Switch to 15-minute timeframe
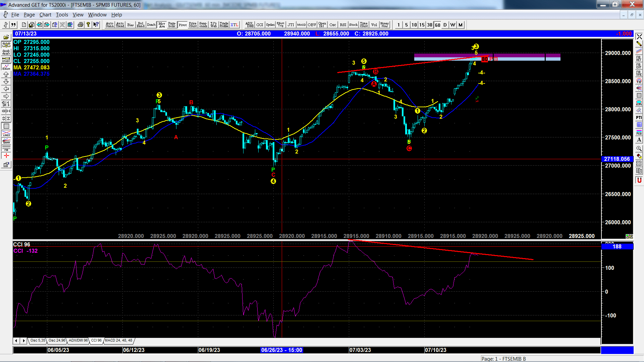The height and width of the screenshot is (362, 644). 422,25
